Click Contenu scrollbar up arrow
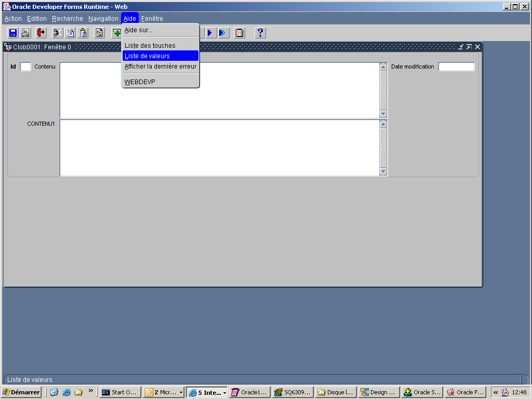This screenshot has width=532, height=399. point(383,67)
